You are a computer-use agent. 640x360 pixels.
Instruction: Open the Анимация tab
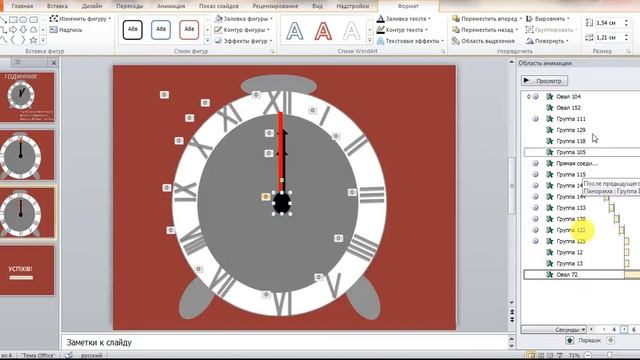[171, 6]
